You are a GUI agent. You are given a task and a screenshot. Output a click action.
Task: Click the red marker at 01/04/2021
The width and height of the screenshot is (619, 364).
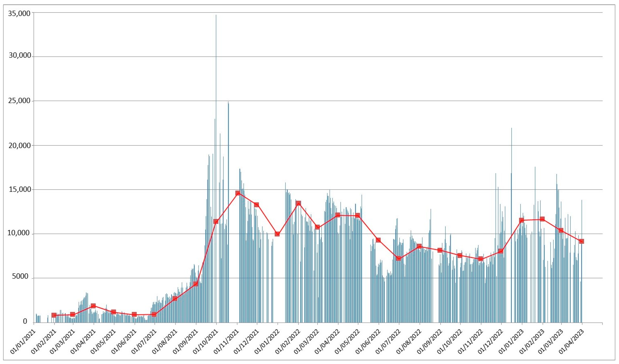coord(93,306)
